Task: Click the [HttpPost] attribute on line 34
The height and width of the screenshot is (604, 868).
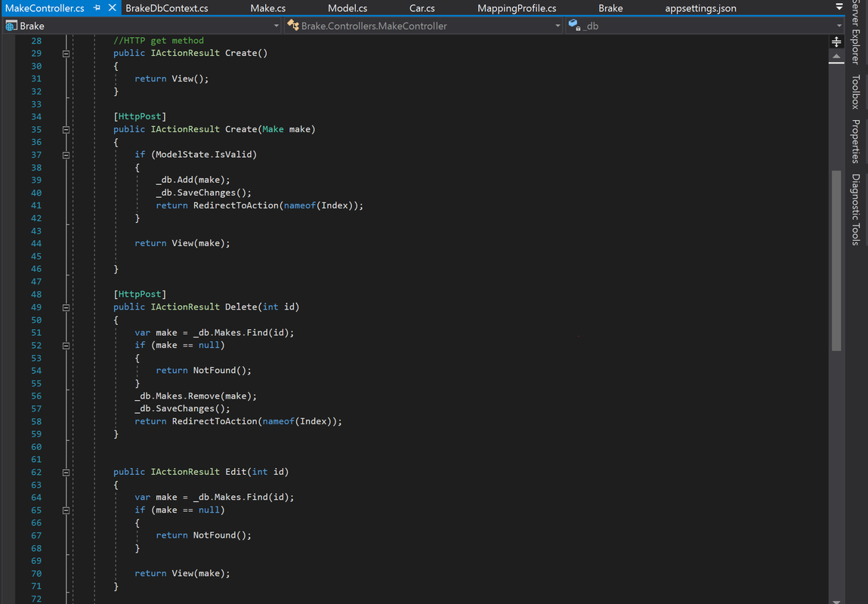Action: 140,116
